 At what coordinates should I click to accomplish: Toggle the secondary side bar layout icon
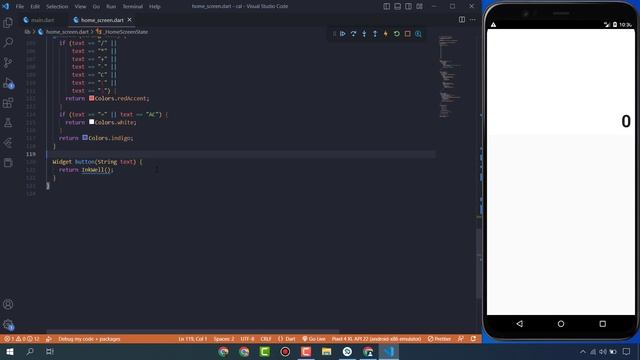pos(408,6)
